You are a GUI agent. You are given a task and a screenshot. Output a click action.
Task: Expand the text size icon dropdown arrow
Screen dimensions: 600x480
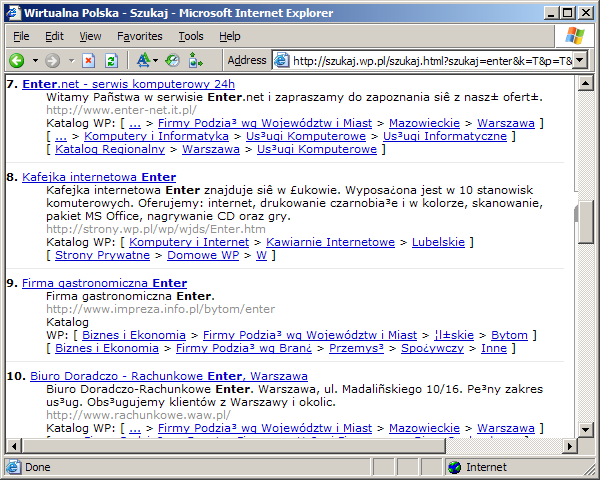155,60
